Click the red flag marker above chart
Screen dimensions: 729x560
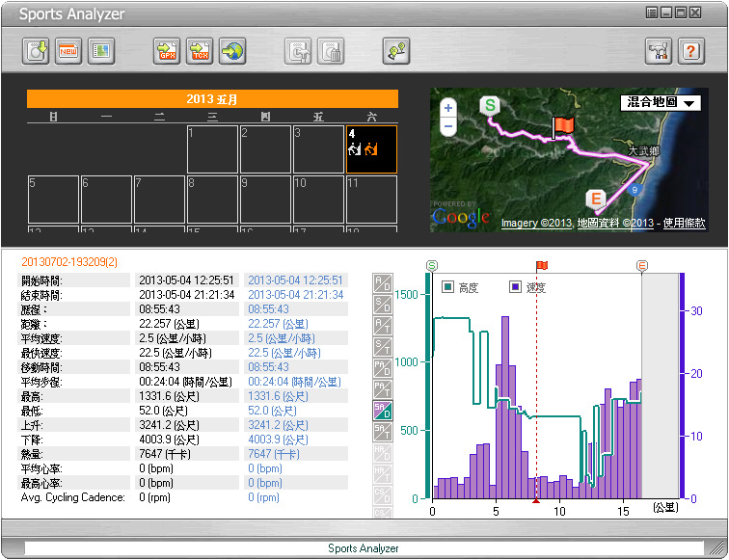pos(541,265)
